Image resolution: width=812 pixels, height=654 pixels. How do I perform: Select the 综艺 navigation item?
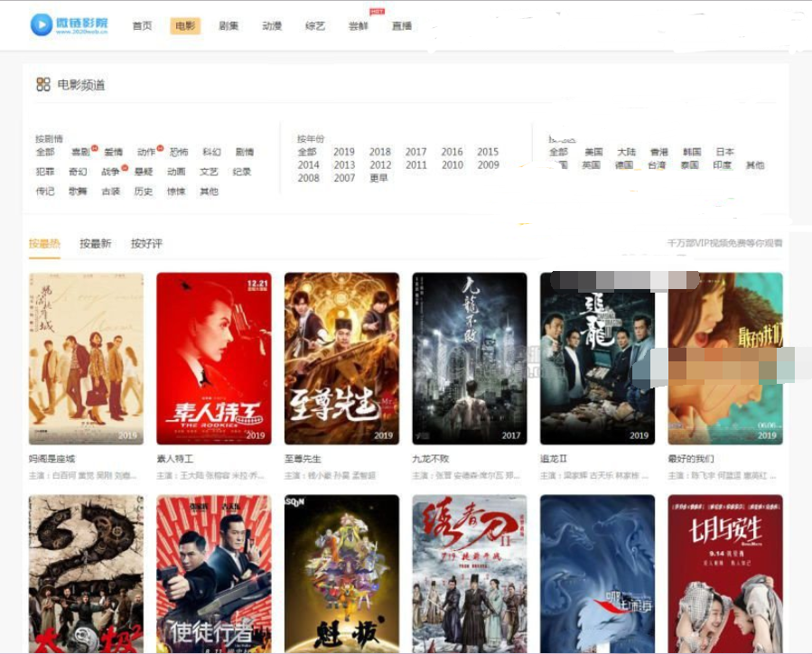pos(315,26)
